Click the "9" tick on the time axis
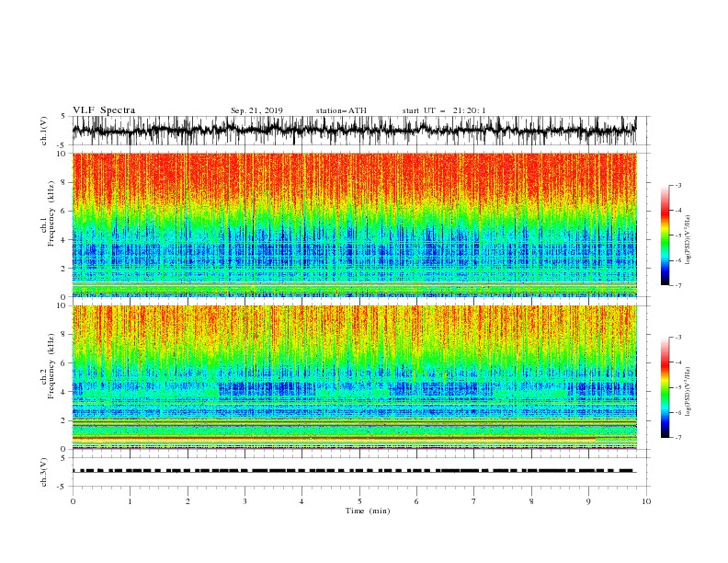Viewport: 728px width, 563px height. pos(588,501)
